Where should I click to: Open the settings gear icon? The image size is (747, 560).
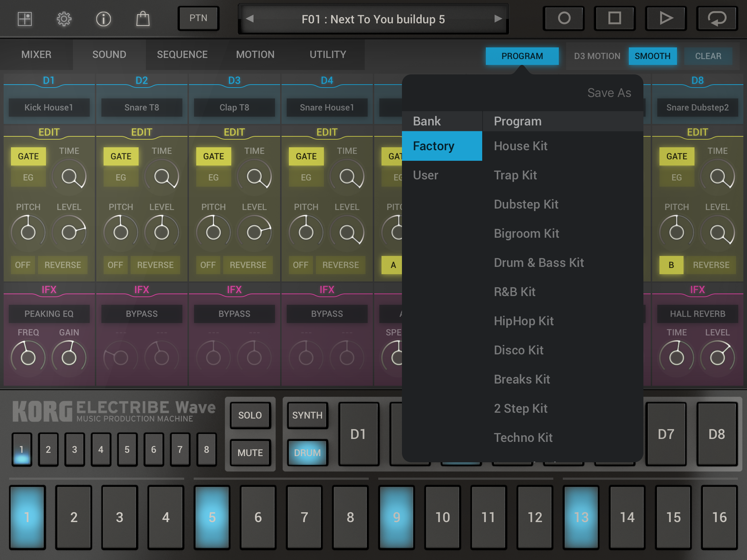[64, 19]
